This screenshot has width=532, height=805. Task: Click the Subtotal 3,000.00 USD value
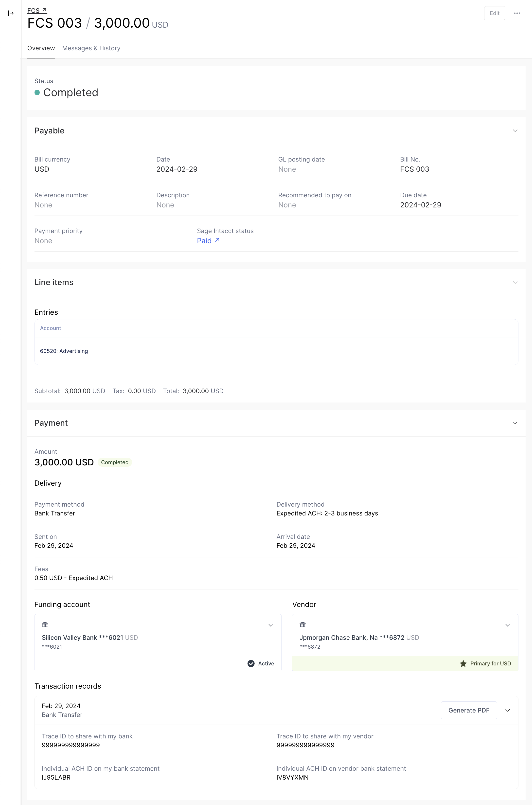click(x=85, y=391)
